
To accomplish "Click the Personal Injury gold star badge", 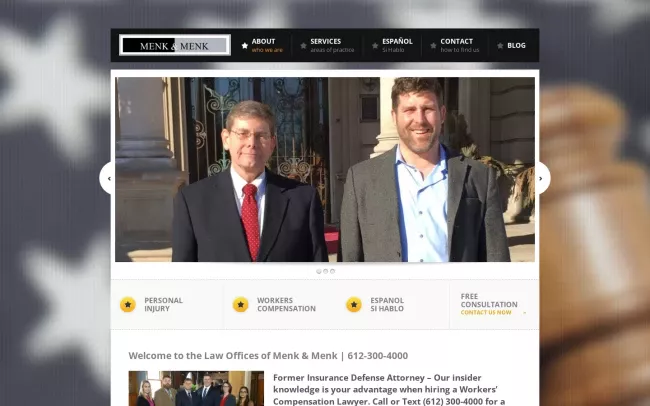I will click(128, 304).
